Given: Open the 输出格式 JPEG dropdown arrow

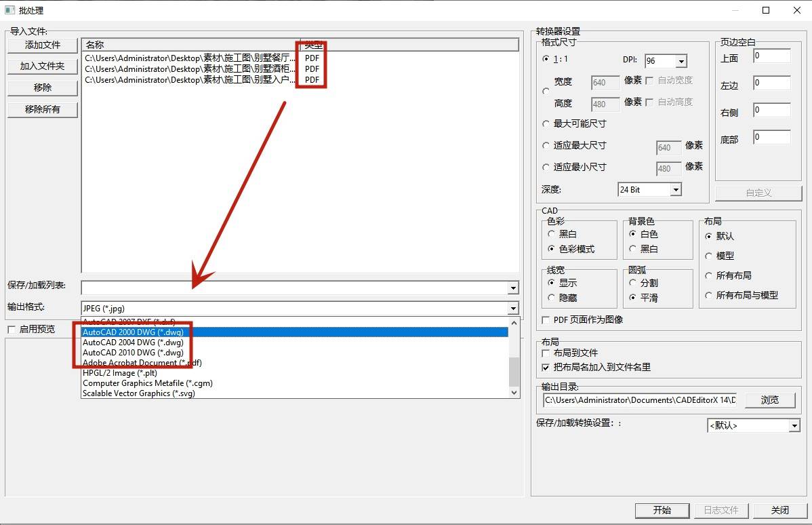Looking at the screenshot, I should click(x=512, y=309).
